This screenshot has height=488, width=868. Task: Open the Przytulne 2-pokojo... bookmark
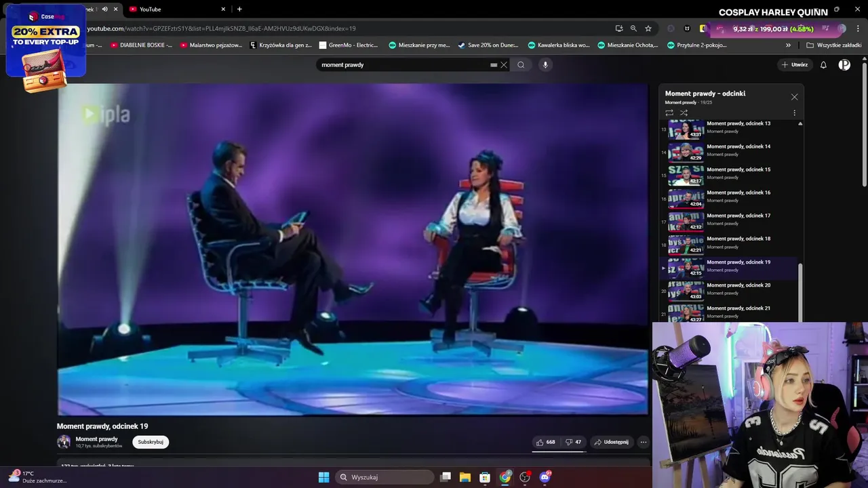tap(697, 45)
